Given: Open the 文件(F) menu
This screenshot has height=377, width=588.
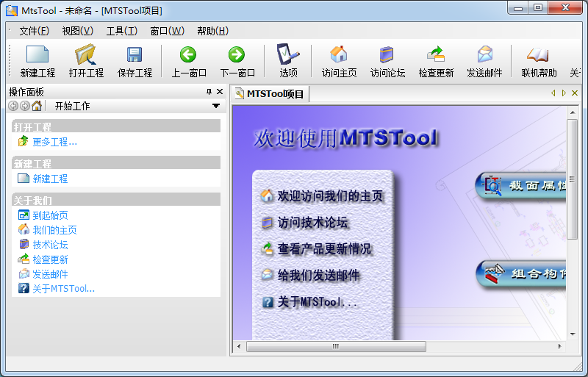Looking at the screenshot, I should click(x=34, y=31).
